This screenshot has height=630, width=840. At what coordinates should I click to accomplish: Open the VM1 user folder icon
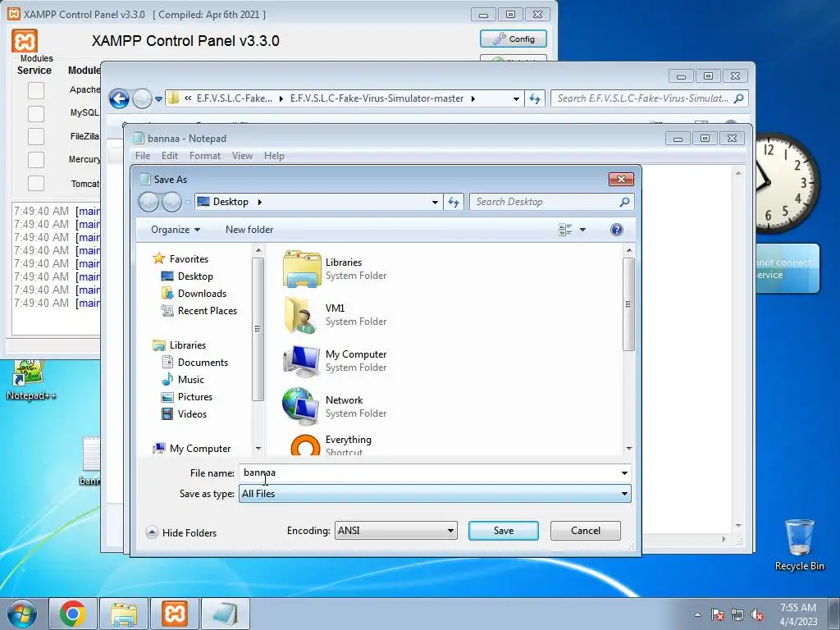click(x=300, y=314)
